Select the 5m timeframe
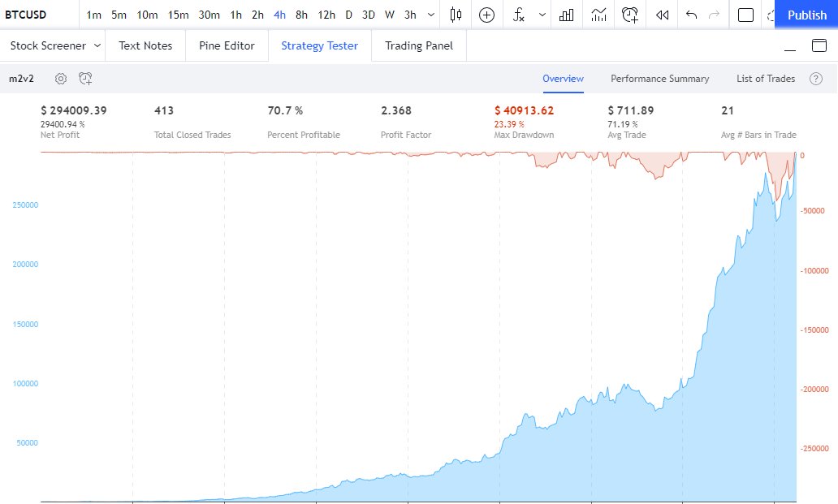 pos(119,15)
